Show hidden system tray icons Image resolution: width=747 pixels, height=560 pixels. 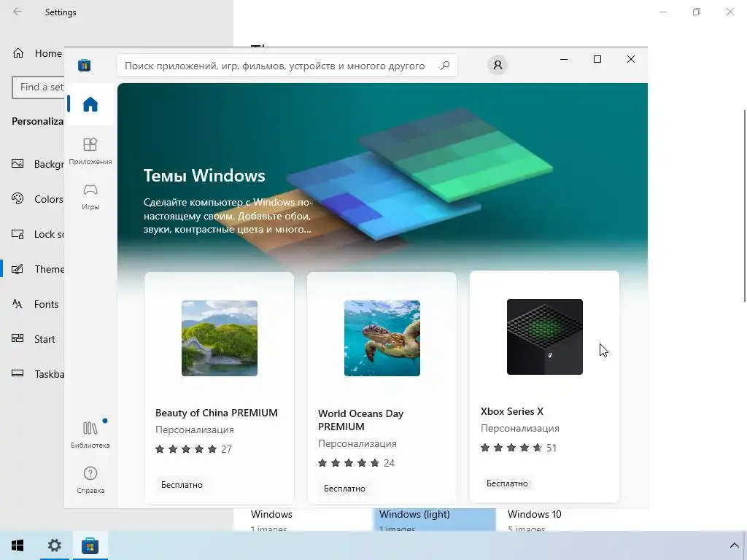pyautogui.click(x=734, y=545)
